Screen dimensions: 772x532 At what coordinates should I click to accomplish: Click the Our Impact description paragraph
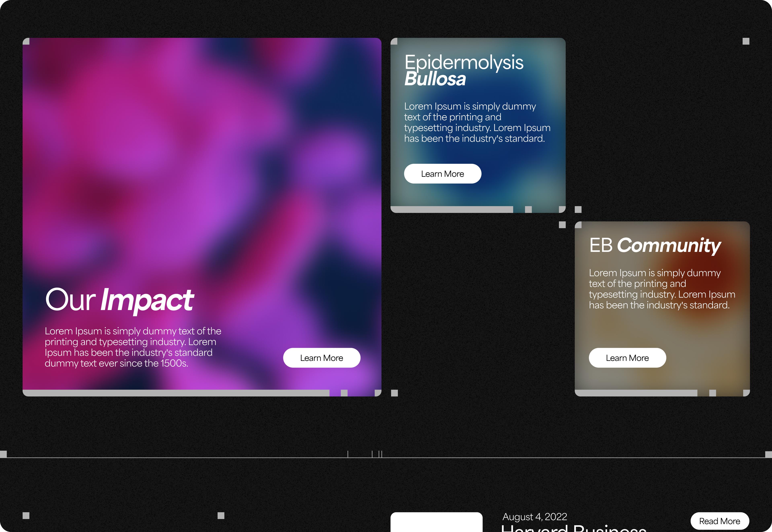pos(133,347)
